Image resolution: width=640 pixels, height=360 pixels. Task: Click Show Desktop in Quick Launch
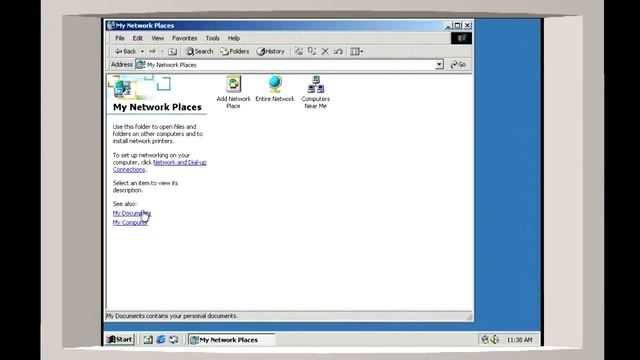pyautogui.click(x=148, y=340)
